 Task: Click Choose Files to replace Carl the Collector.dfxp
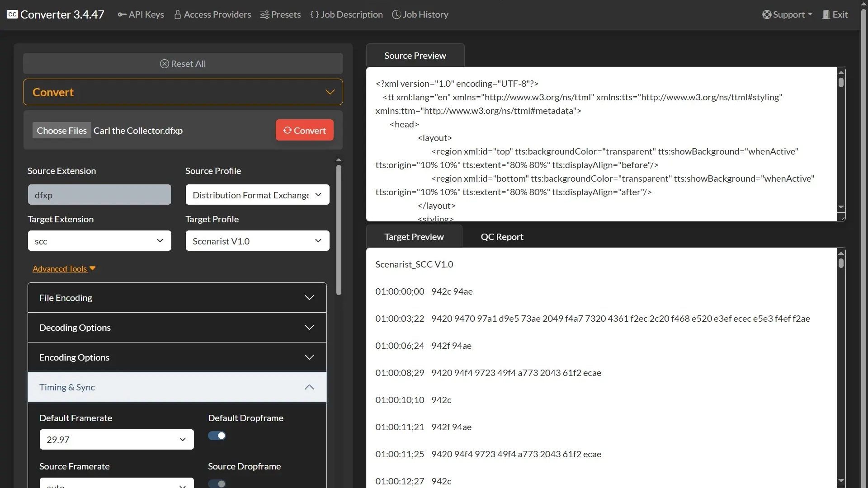[61, 130]
